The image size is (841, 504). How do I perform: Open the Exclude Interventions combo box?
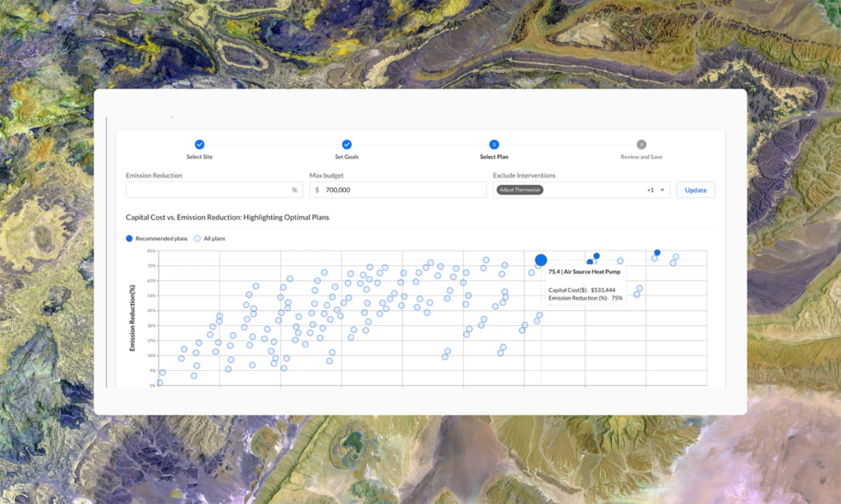(x=591, y=190)
